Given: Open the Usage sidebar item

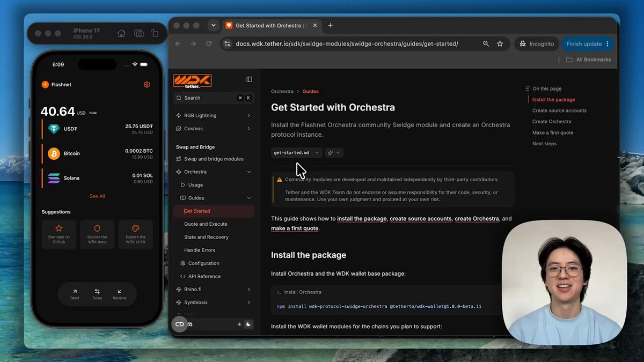Looking at the screenshot, I should (195, 185).
